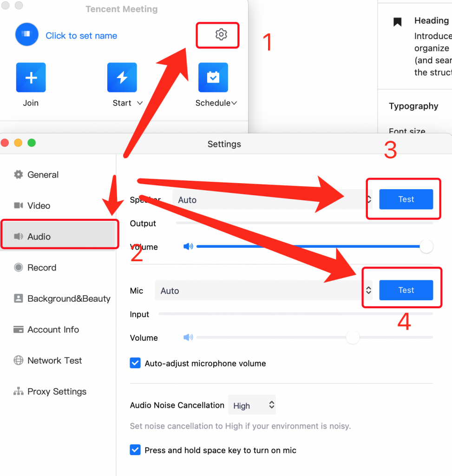This screenshot has width=452, height=476.
Task: Open settings via the gear icon
Action: pos(221,34)
